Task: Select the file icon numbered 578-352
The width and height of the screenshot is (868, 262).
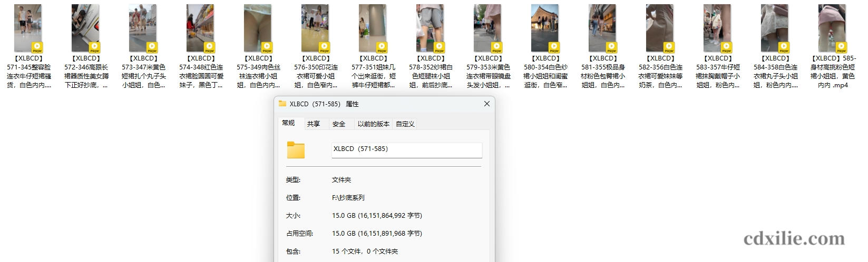Action: [431, 28]
